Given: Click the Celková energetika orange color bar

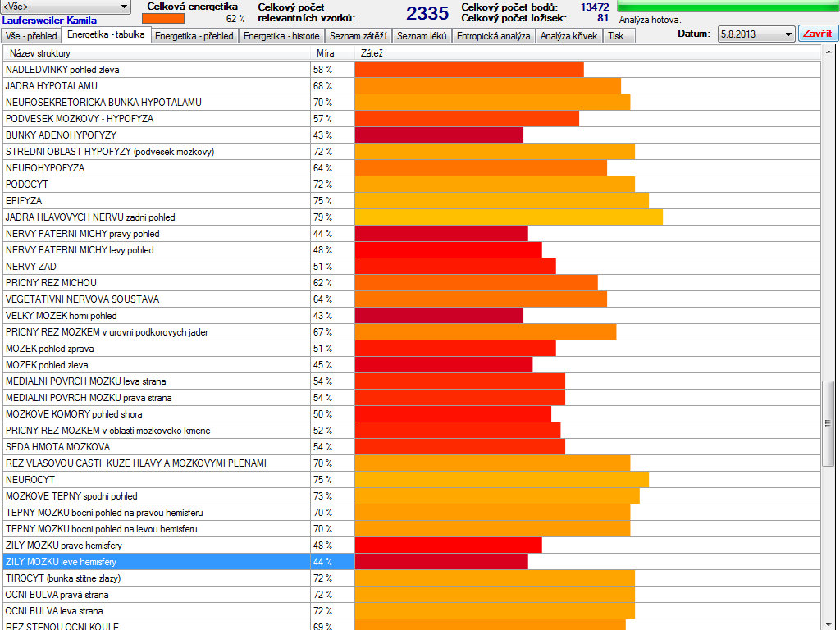Looking at the screenshot, I should [163, 18].
